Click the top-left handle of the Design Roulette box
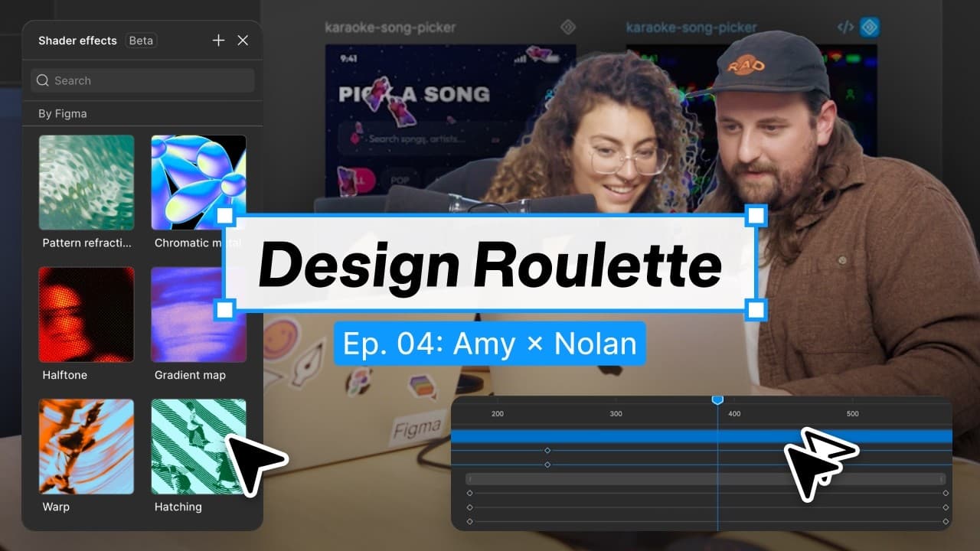The width and height of the screenshot is (980, 551). tap(224, 216)
